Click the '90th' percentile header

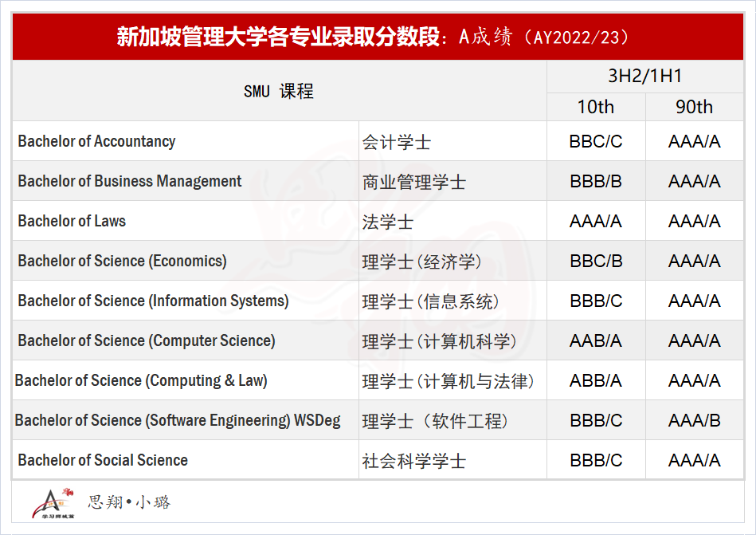[694, 107]
